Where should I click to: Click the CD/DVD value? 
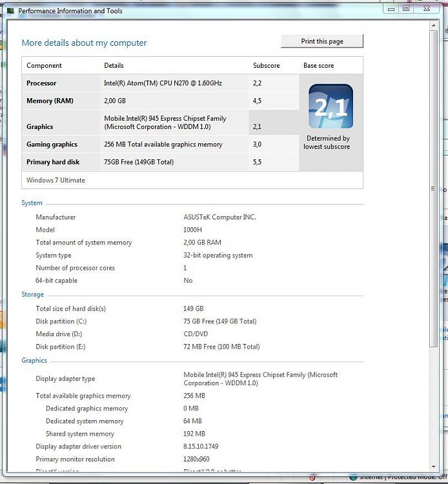(196, 334)
